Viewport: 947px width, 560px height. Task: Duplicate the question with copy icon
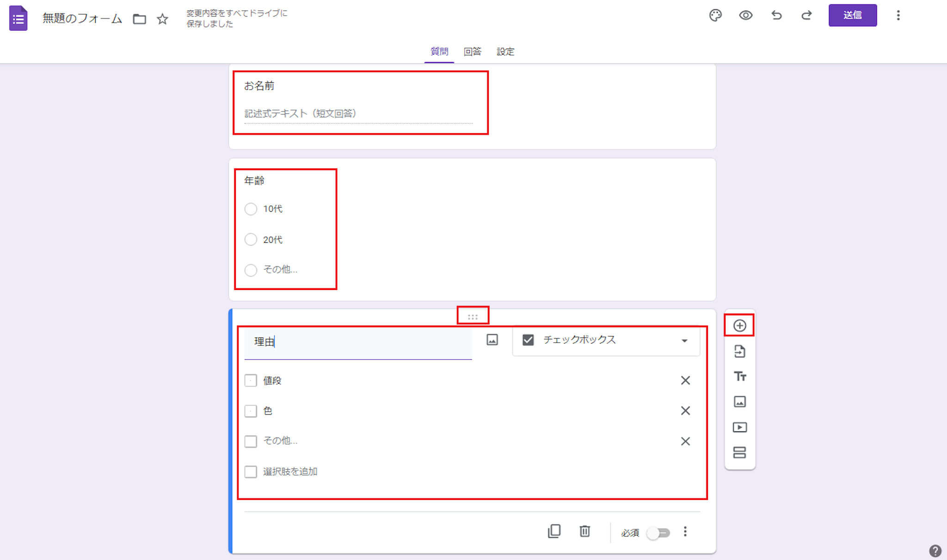point(554,531)
